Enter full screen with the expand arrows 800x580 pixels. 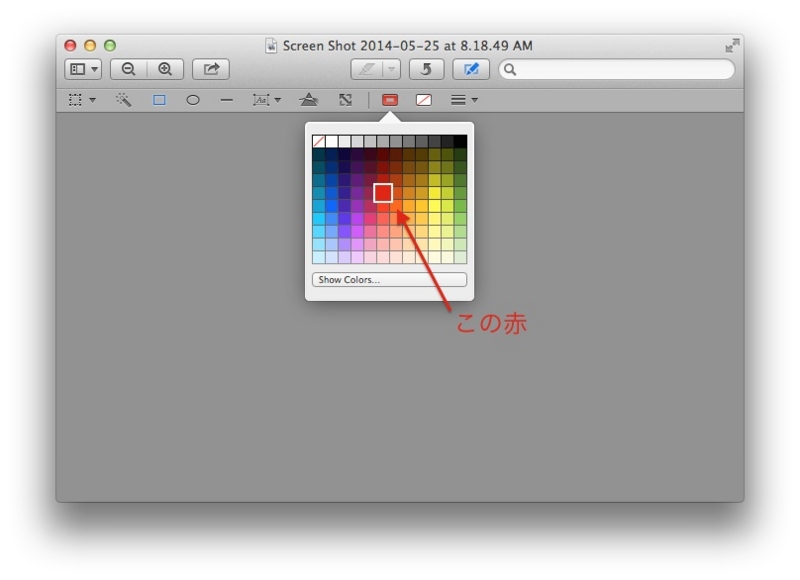tap(732, 45)
